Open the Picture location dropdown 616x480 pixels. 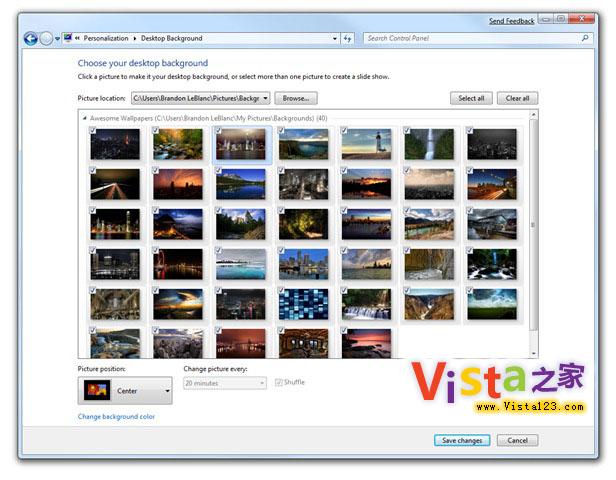point(266,98)
